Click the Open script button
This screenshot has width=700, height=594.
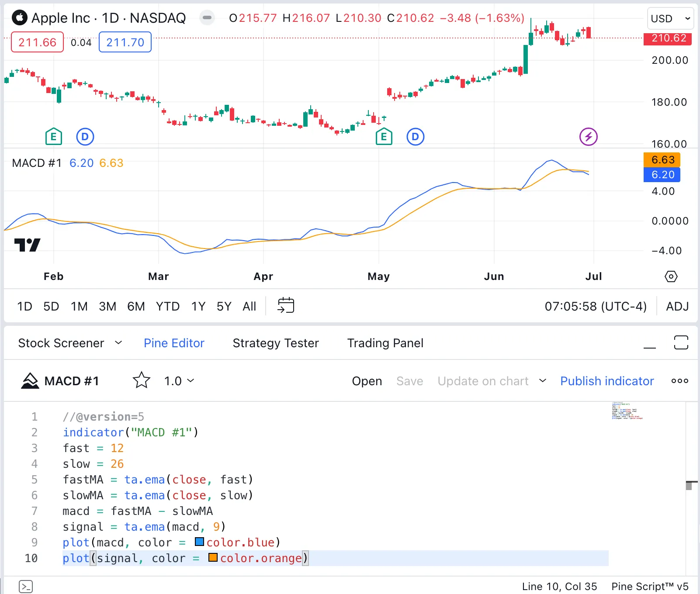367,381
